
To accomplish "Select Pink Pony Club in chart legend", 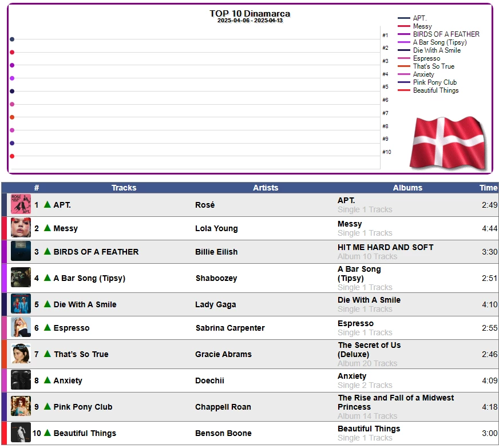I will (x=435, y=82).
